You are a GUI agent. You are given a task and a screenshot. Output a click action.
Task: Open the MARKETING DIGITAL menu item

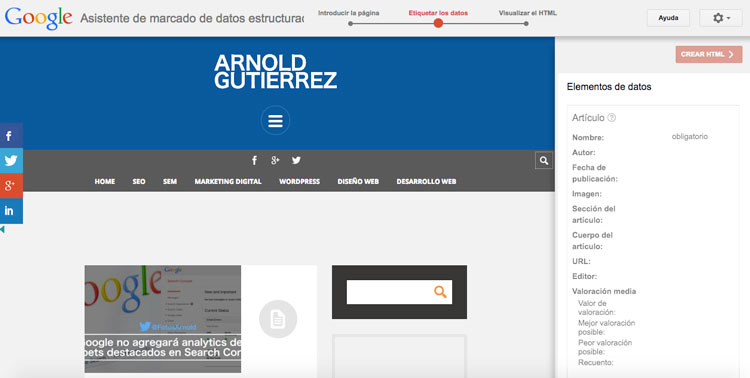coord(228,181)
